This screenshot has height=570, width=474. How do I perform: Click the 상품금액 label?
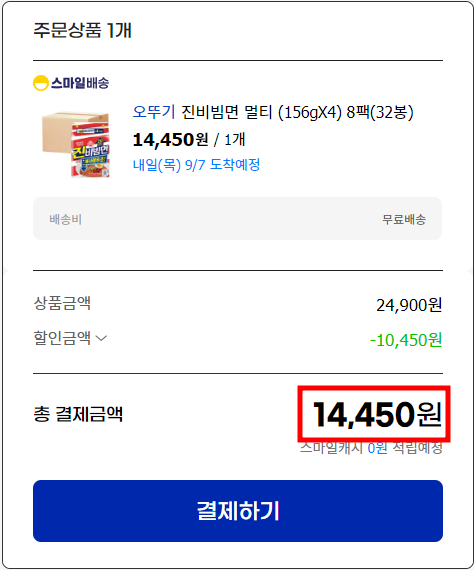62,303
